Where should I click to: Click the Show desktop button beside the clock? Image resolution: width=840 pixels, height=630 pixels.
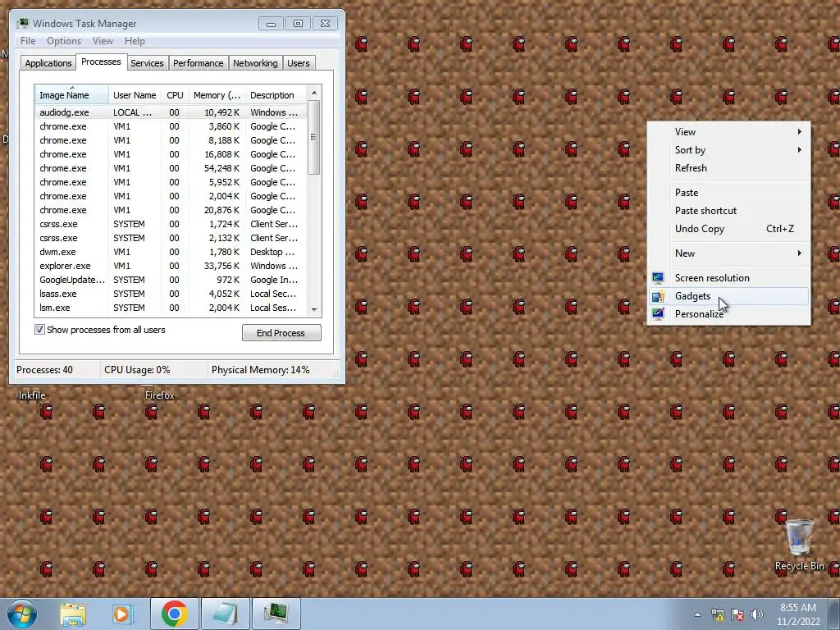834,614
